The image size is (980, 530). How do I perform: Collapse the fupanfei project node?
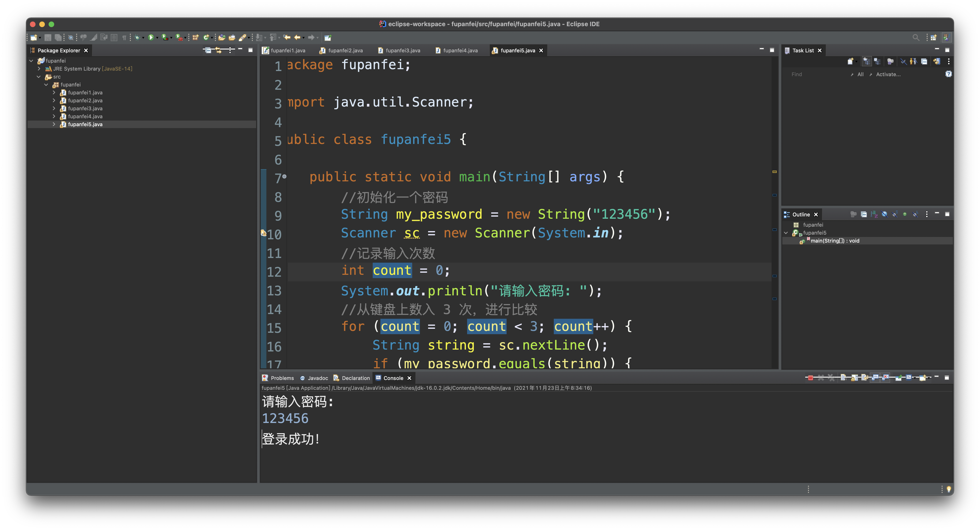[31, 61]
